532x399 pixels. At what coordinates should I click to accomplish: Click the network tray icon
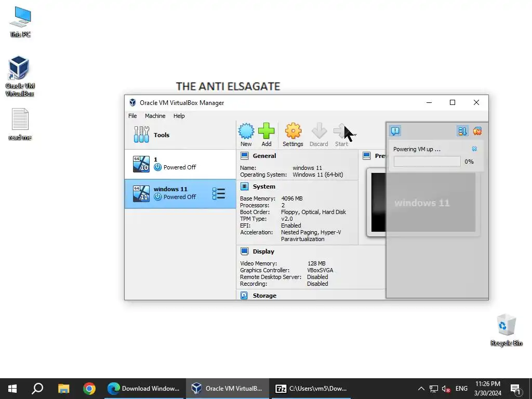pyautogui.click(x=434, y=389)
